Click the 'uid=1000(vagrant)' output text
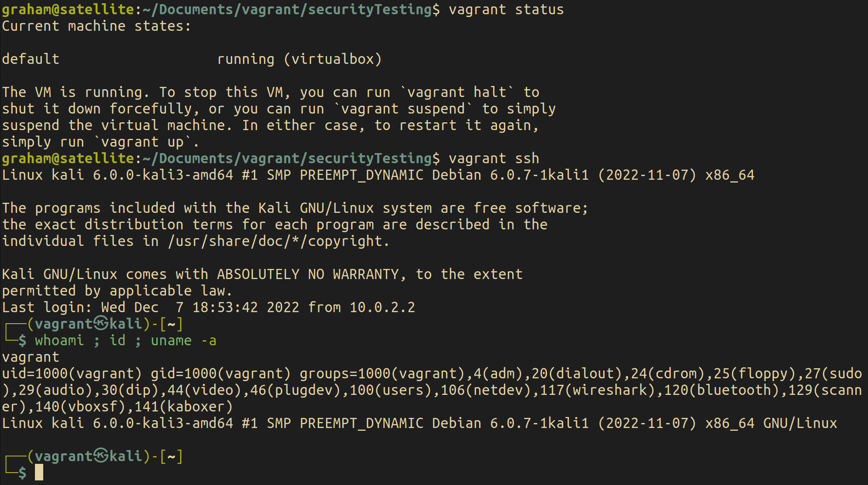This screenshot has height=485, width=868. [x=72, y=374]
